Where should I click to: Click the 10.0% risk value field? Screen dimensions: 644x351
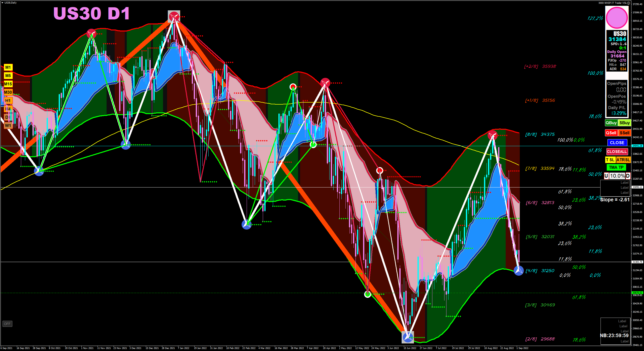coord(617,176)
